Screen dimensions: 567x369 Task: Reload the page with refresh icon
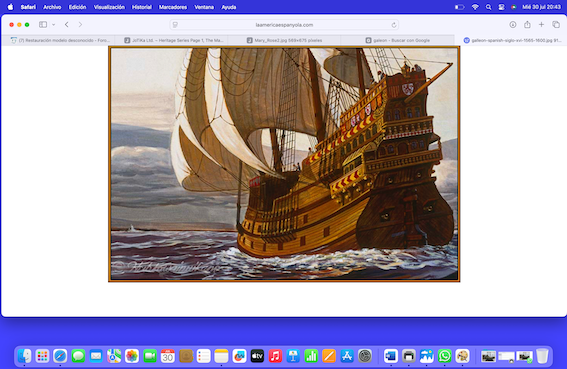point(394,25)
